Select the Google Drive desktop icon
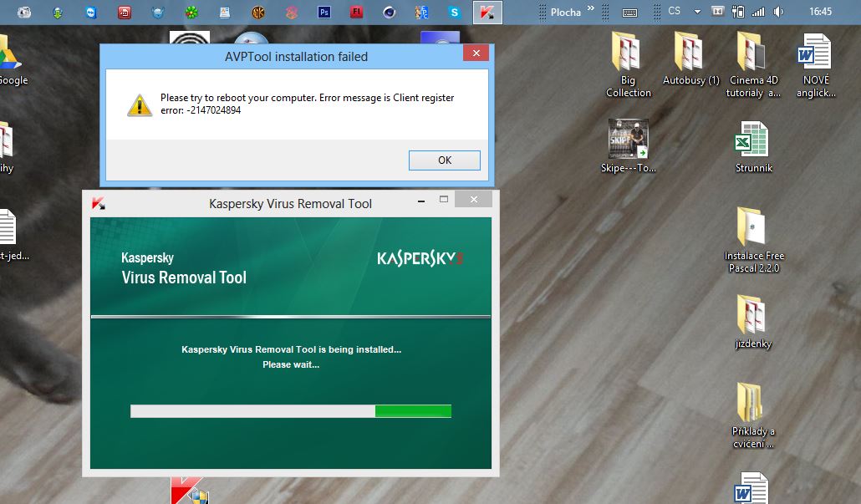This screenshot has height=504, width=861. click(x=11, y=60)
